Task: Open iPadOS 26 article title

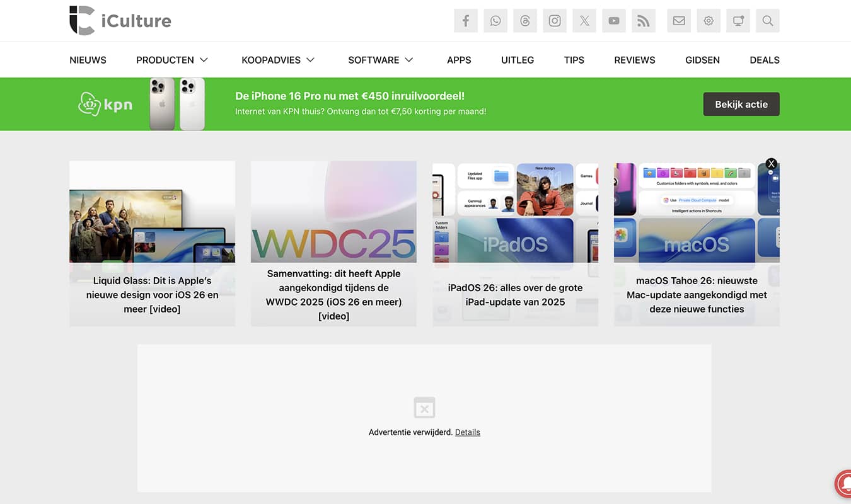Action: point(515,295)
